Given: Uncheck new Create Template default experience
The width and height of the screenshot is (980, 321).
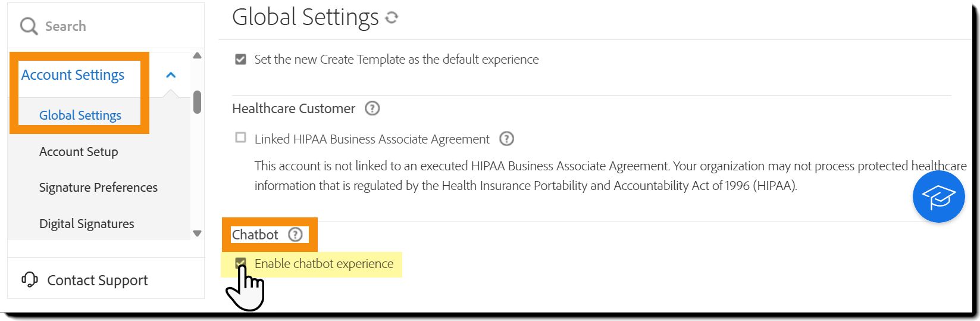Looking at the screenshot, I should (241, 60).
